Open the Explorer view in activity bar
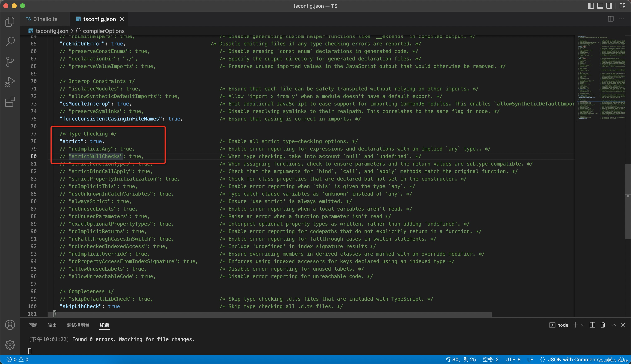The height and width of the screenshot is (364, 631). point(10,21)
